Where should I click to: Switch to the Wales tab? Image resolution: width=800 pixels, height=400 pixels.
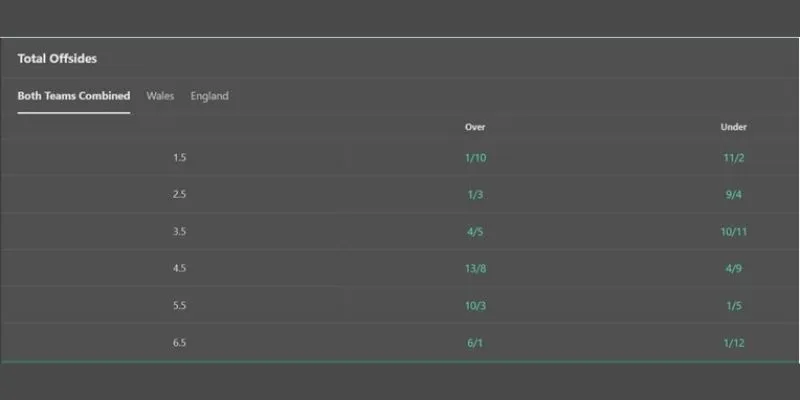pos(160,96)
